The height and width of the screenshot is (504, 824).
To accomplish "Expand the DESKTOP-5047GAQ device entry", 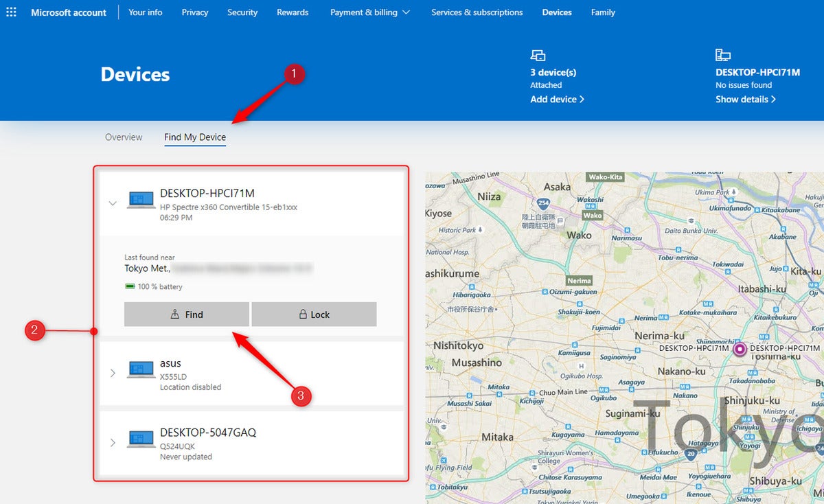I will pyautogui.click(x=113, y=442).
